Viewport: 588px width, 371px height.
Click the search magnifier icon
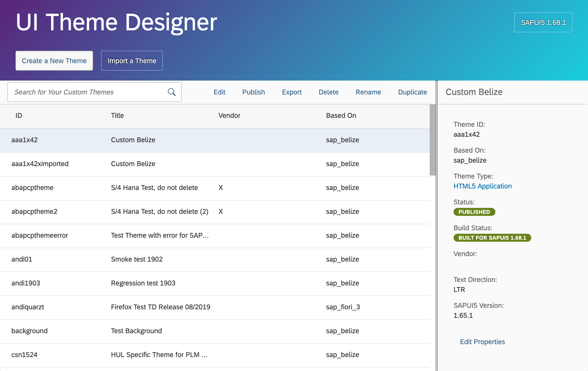pos(172,92)
